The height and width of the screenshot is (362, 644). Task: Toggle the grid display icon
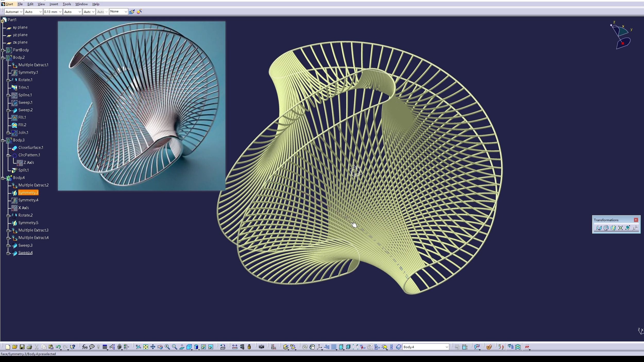point(334,347)
